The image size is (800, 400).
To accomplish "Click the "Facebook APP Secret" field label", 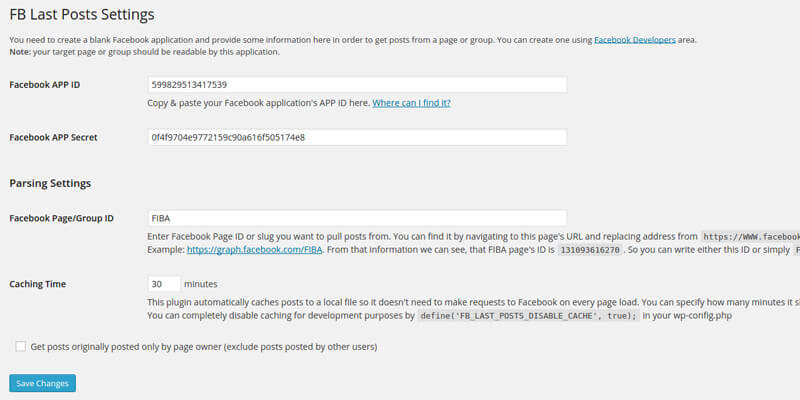I will coord(53,137).
